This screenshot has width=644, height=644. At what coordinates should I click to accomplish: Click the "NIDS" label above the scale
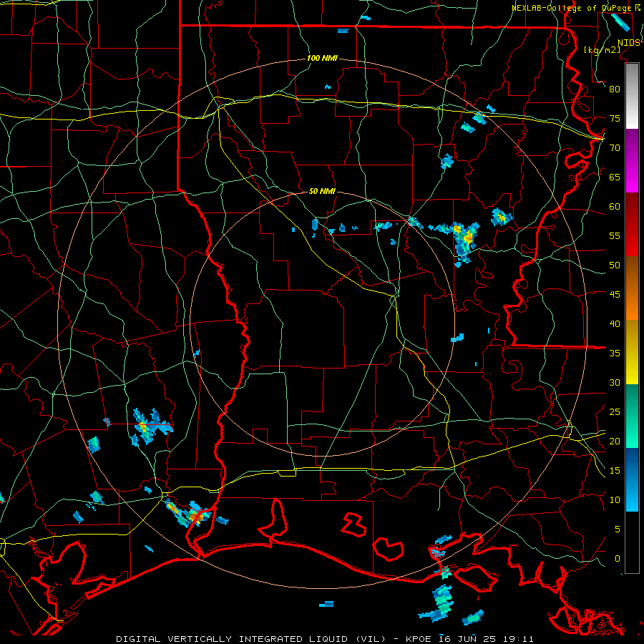click(x=629, y=43)
